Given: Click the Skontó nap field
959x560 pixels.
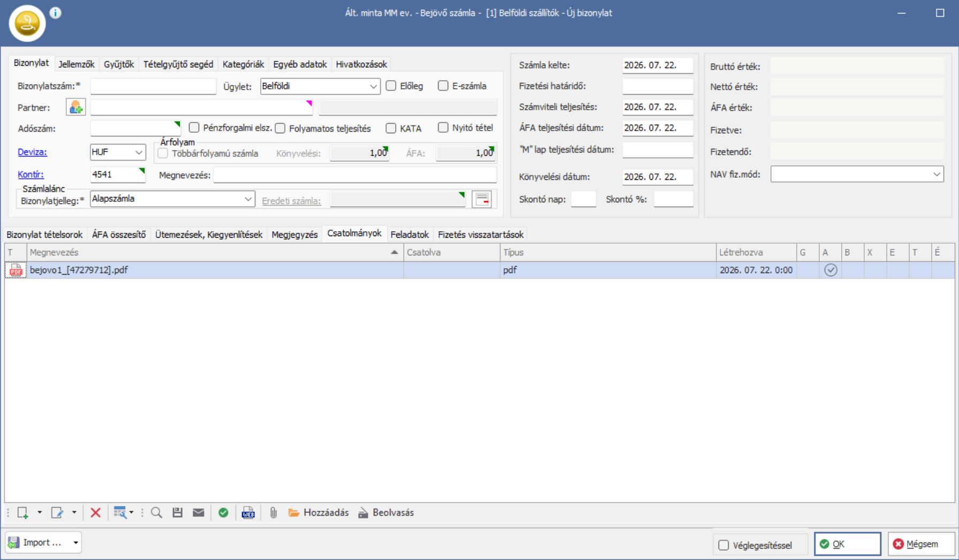Looking at the screenshot, I should (583, 199).
